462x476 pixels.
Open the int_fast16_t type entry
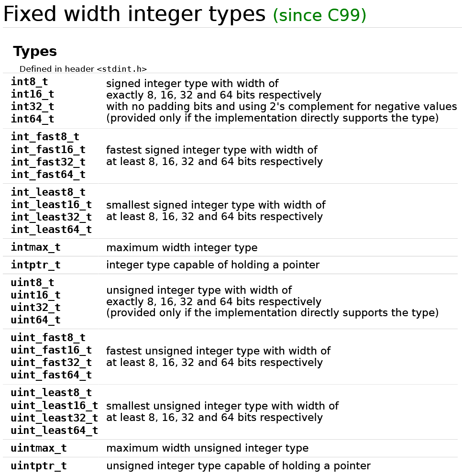click(x=48, y=150)
